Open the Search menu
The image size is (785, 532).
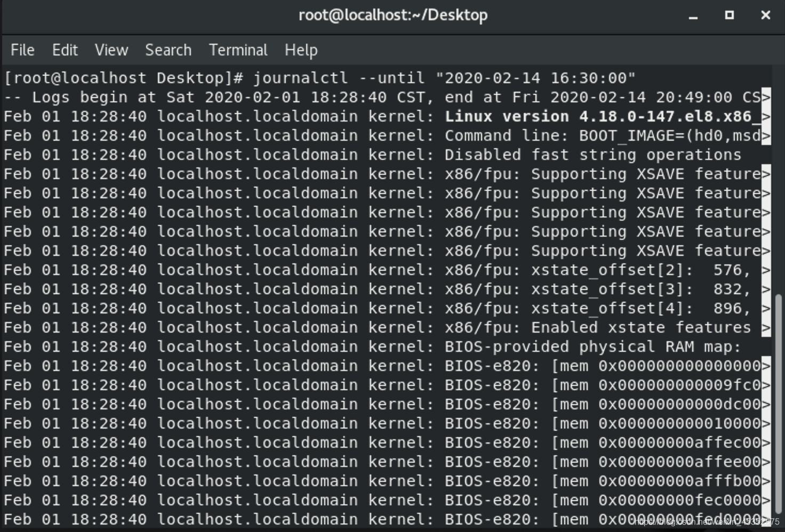(x=168, y=50)
